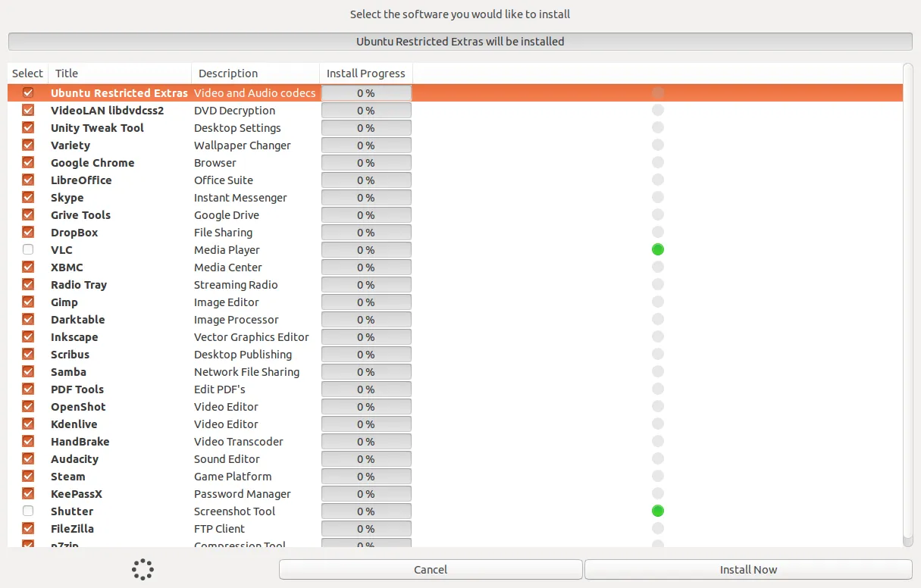The image size is (921, 588).
Task: Deselect the DropBox checkbox
Action: (x=28, y=232)
